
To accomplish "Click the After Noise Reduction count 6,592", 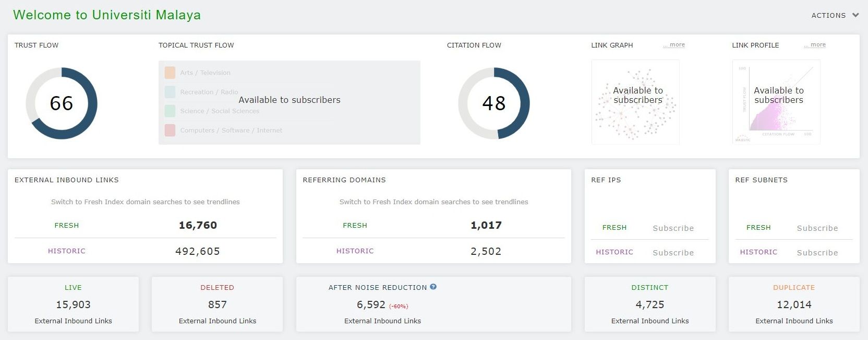I will pyautogui.click(x=371, y=304).
